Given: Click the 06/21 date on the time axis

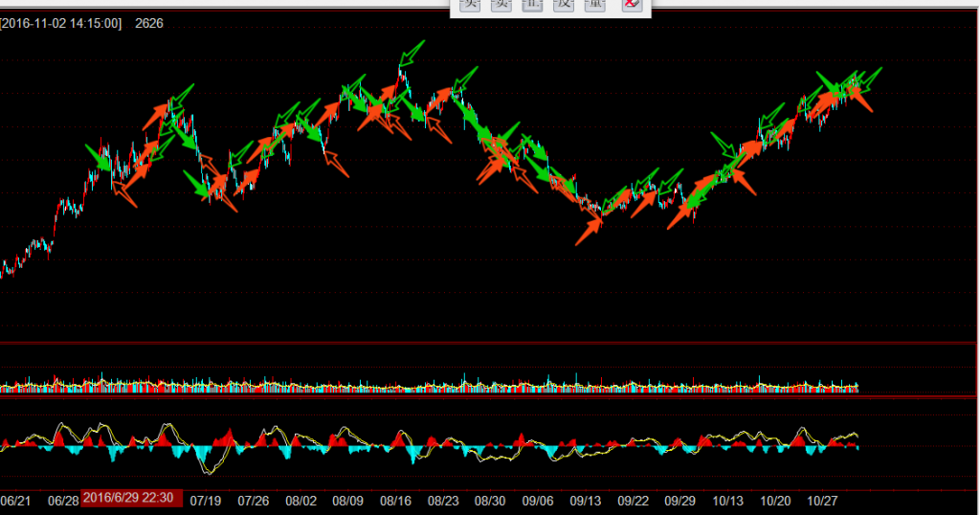Looking at the screenshot, I should 16,501.
